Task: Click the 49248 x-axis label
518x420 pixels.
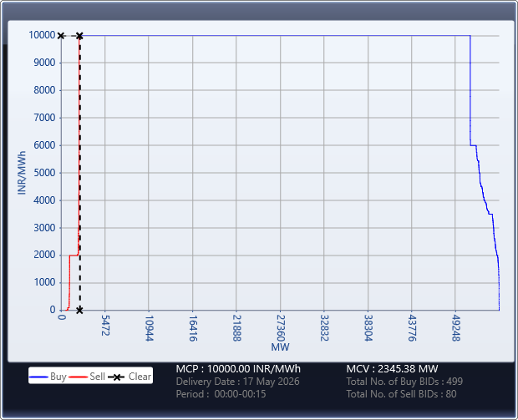Action: coord(456,328)
